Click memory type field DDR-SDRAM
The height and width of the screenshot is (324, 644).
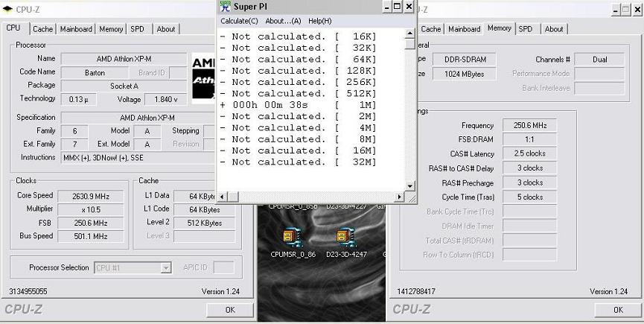click(465, 60)
